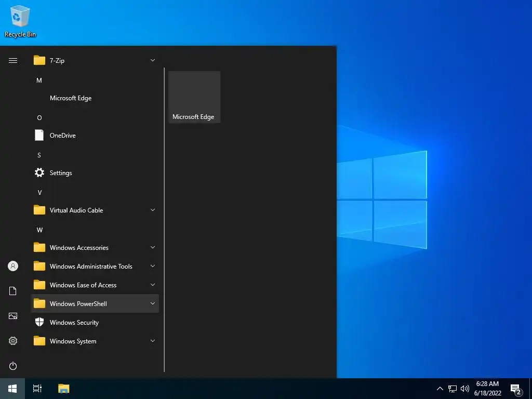The width and height of the screenshot is (532, 399).
Task: Expand the Windows Administrative Tools chevron
Action: click(x=153, y=266)
